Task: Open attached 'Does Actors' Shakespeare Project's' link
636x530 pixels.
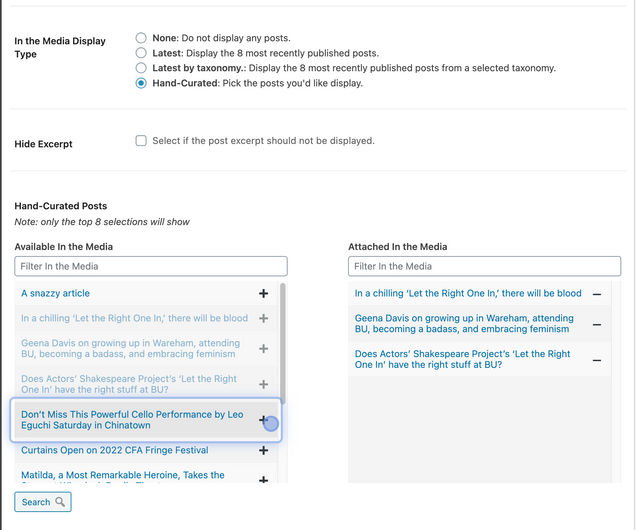Action: (462, 359)
